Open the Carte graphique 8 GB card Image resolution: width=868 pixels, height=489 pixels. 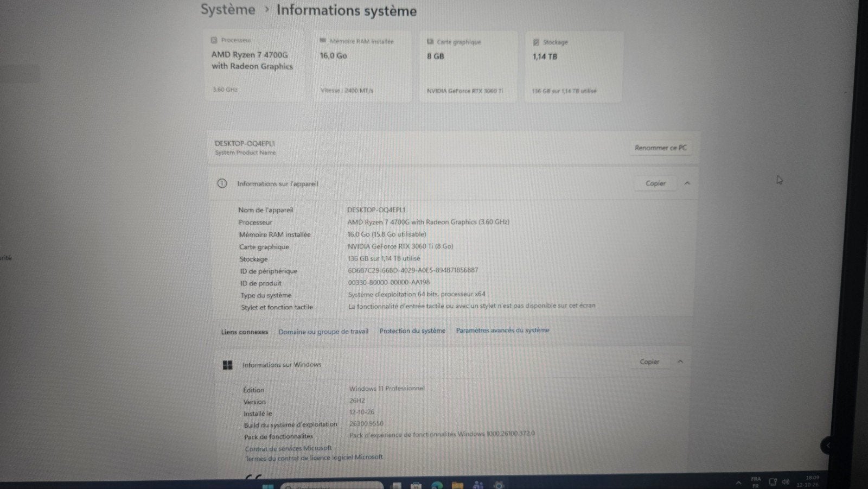pyautogui.click(x=468, y=67)
